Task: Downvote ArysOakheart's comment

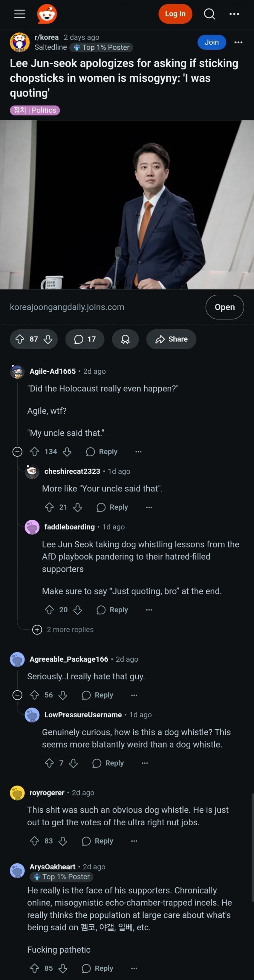Action: tap(63, 968)
